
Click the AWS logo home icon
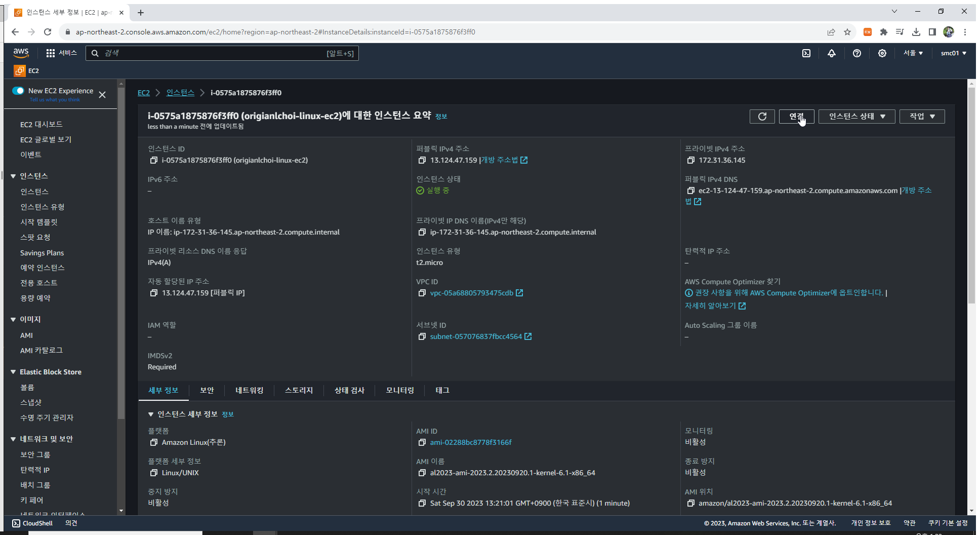[x=21, y=53]
